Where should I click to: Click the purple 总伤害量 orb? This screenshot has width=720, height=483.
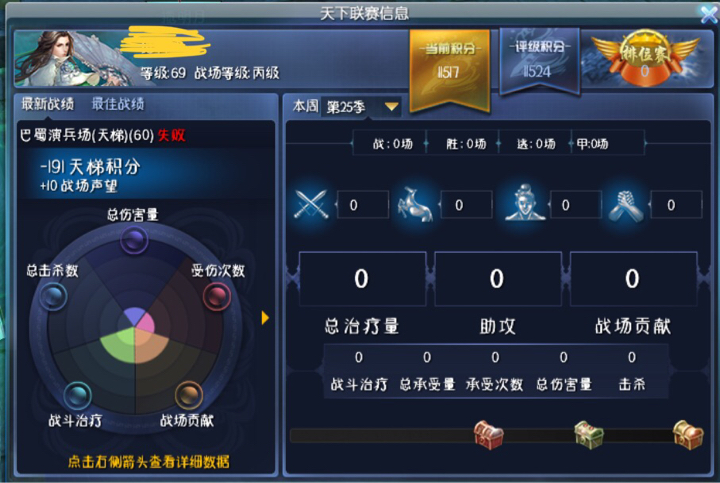(x=134, y=240)
